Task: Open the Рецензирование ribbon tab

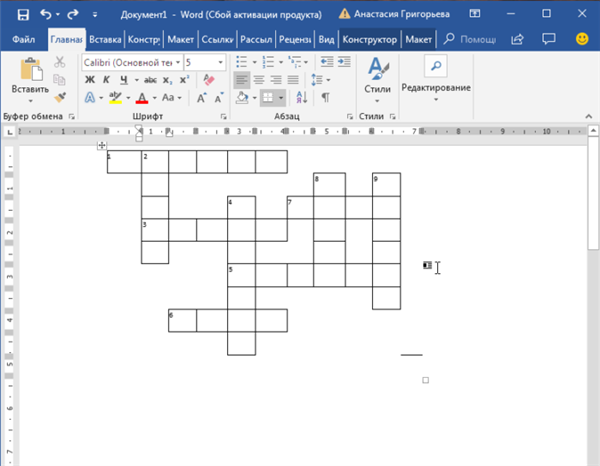Action: (x=295, y=39)
